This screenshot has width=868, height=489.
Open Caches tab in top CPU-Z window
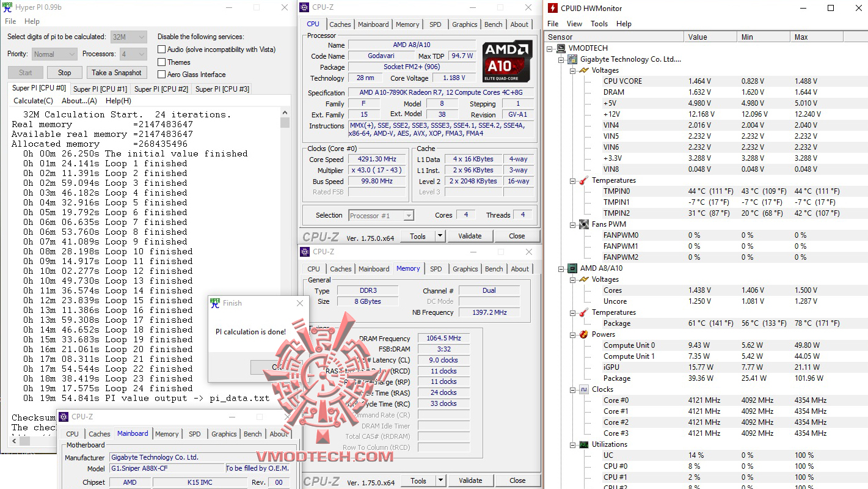point(340,24)
